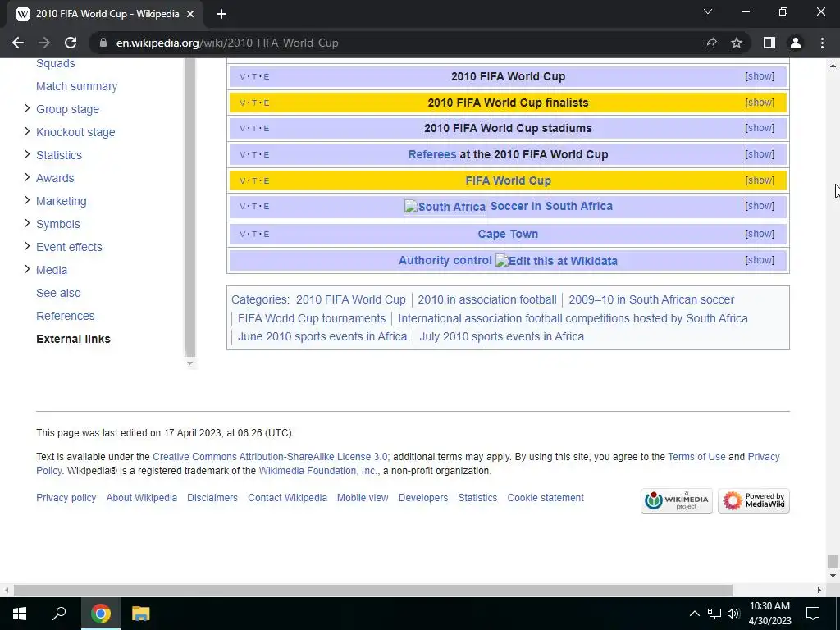840x630 pixels.
Task: Expand the Marketing section
Action: pyautogui.click(x=27, y=201)
